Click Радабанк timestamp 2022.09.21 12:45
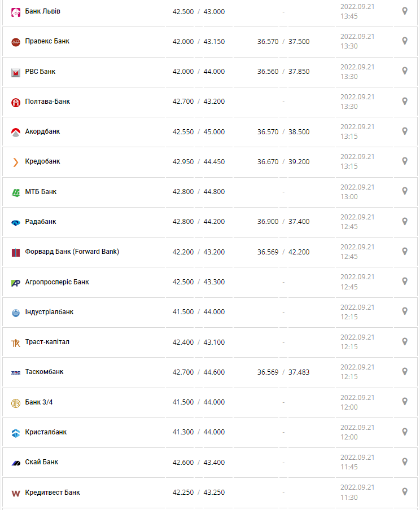 pyautogui.click(x=357, y=222)
